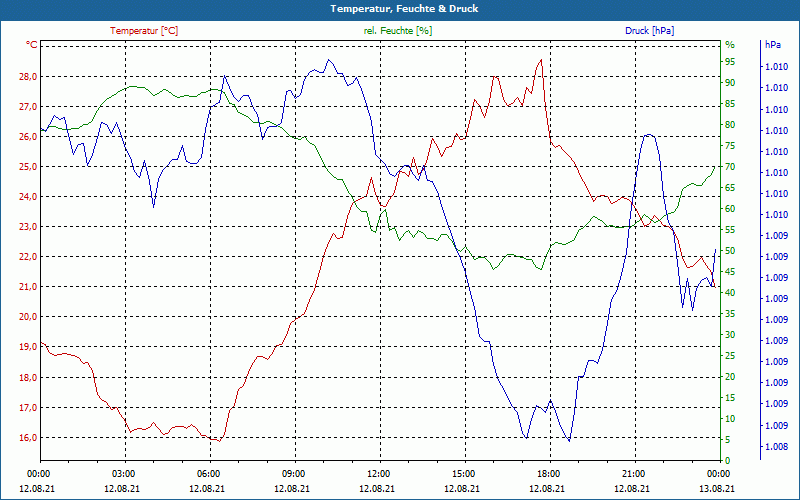Image resolution: width=800 pixels, height=500 pixels.
Task: Click the hPa unit label on pressure axis
Action: [772, 45]
